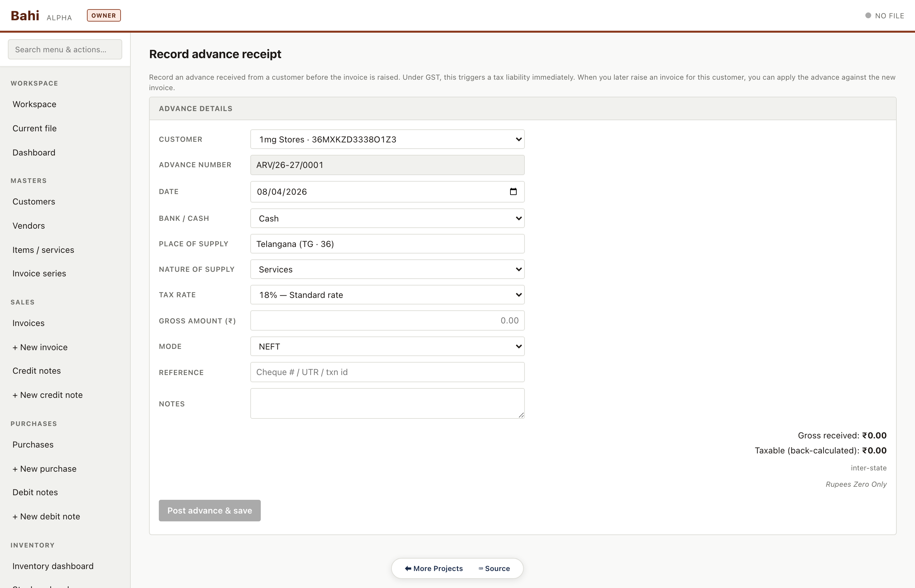The width and height of the screenshot is (915, 588).
Task: Open Inventory dashboard in sidebar
Action: click(x=53, y=566)
